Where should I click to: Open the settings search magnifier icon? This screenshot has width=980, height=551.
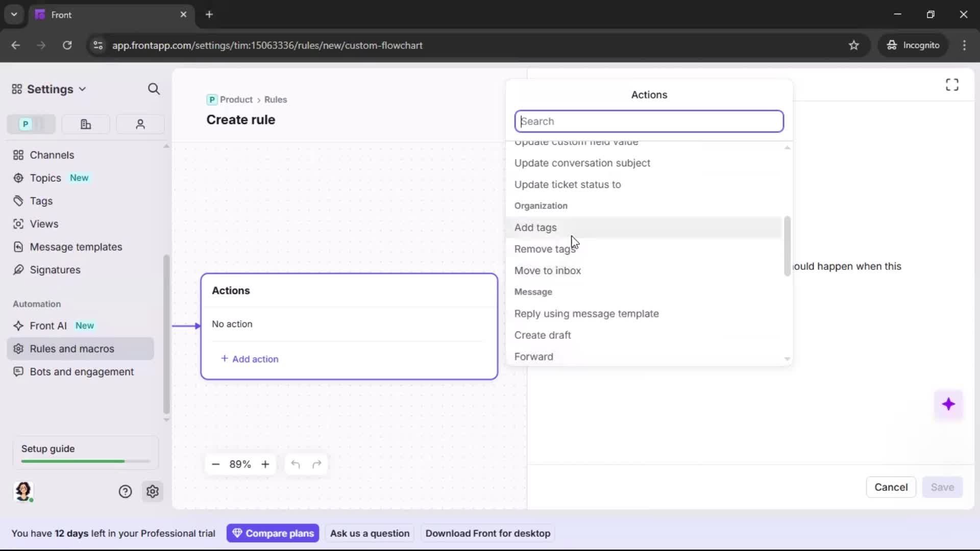154,89
